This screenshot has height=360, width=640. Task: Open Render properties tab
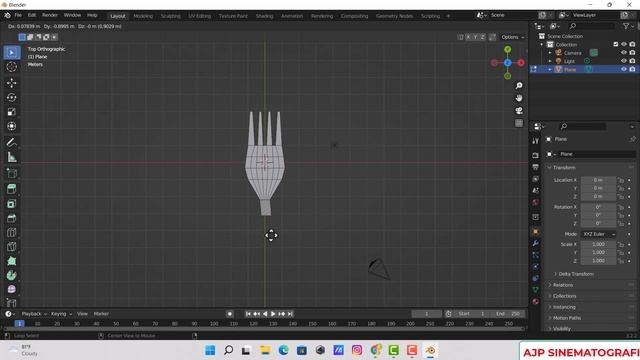[536, 156]
